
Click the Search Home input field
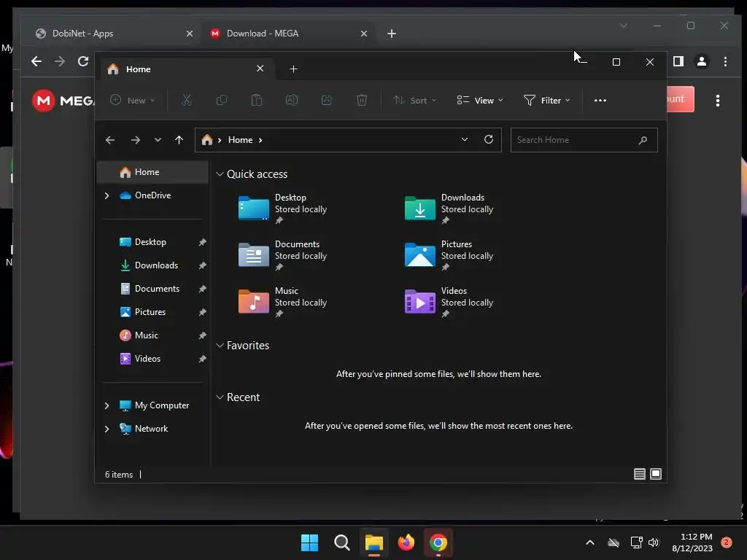click(584, 140)
